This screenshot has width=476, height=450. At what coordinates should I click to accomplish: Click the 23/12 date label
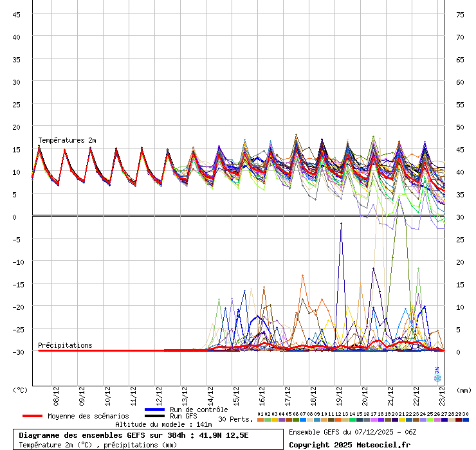tap(443, 393)
